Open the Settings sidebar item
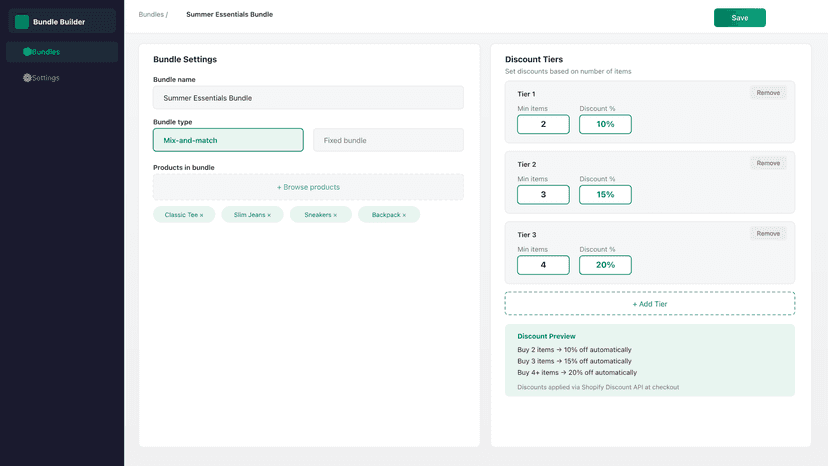The height and width of the screenshot is (466, 828). coord(62,78)
